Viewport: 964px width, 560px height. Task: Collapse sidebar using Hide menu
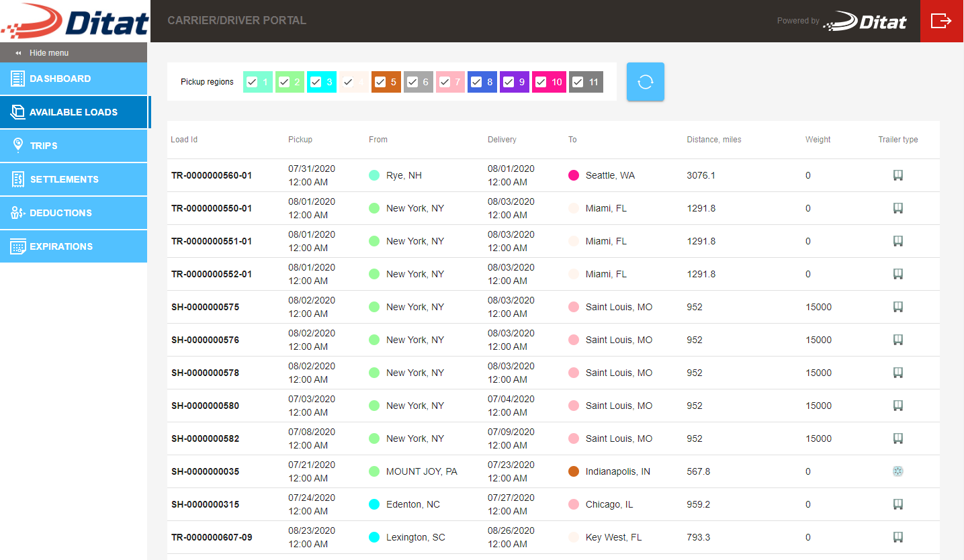point(48,53)
